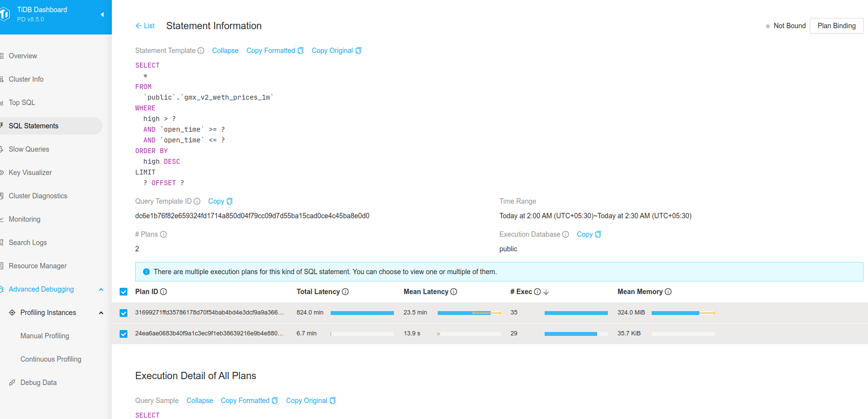Click the Execution Database info icon
The width and height of the screenshot is (868, 419).
(x=566, y=234)
